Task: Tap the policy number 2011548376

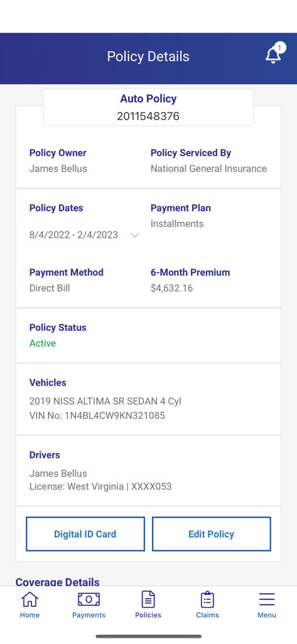Action: point(148,116)
